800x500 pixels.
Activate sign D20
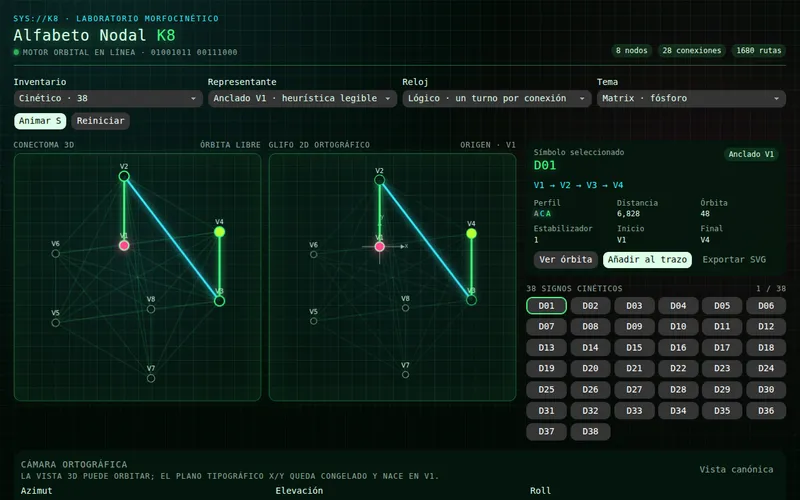tap(590, 368)
